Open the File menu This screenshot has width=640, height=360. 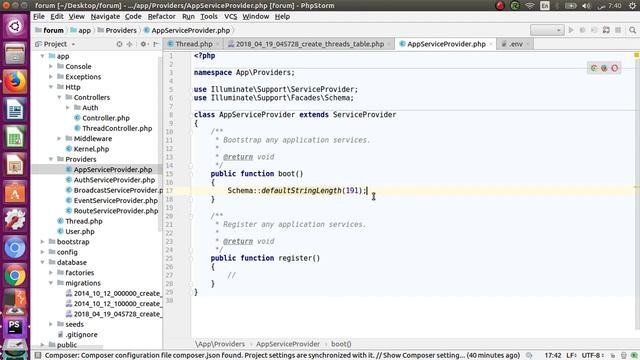click(39, 17)
